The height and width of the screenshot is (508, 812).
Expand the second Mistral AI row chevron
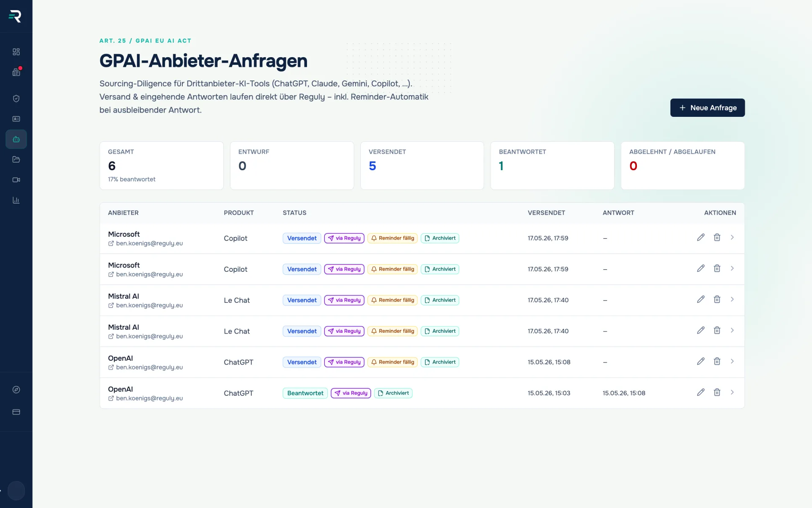point(732,330)
